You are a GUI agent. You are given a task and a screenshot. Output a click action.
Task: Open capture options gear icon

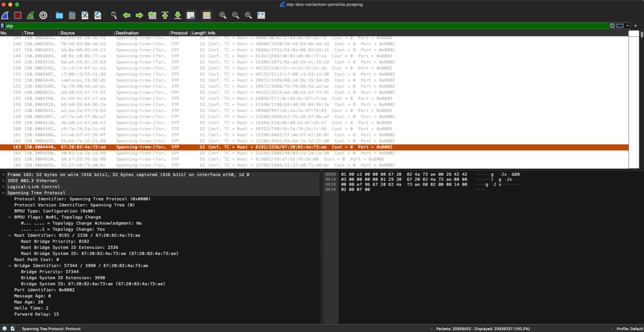tap(43, 15)
